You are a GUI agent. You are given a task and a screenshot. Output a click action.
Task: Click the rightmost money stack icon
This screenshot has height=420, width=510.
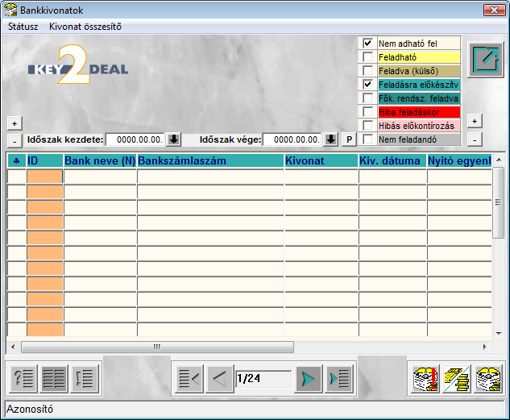click(x=487, y=379)
